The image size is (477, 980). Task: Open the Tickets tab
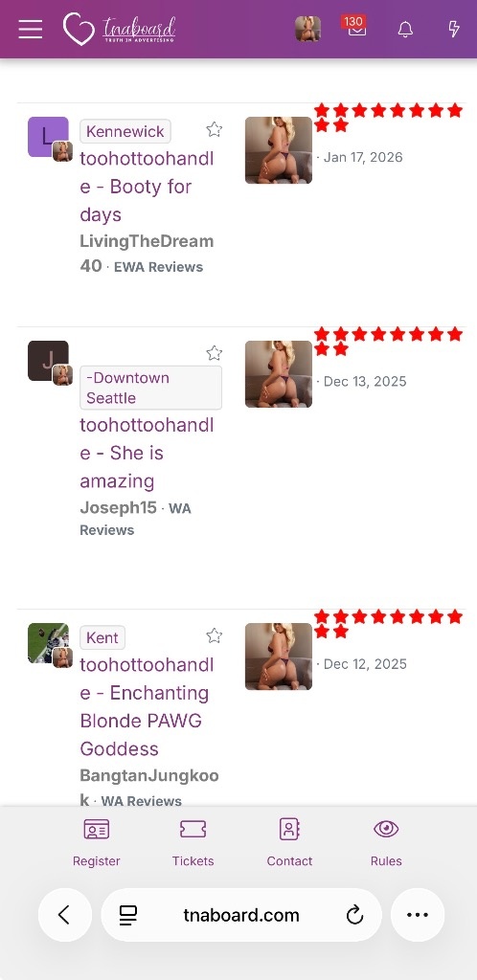(x=193, y=842)
